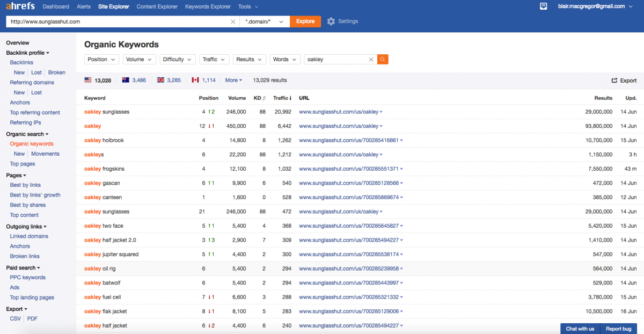Open the Position filter dropdown
The image size is (644, 334).
click(x=101, y=60)
